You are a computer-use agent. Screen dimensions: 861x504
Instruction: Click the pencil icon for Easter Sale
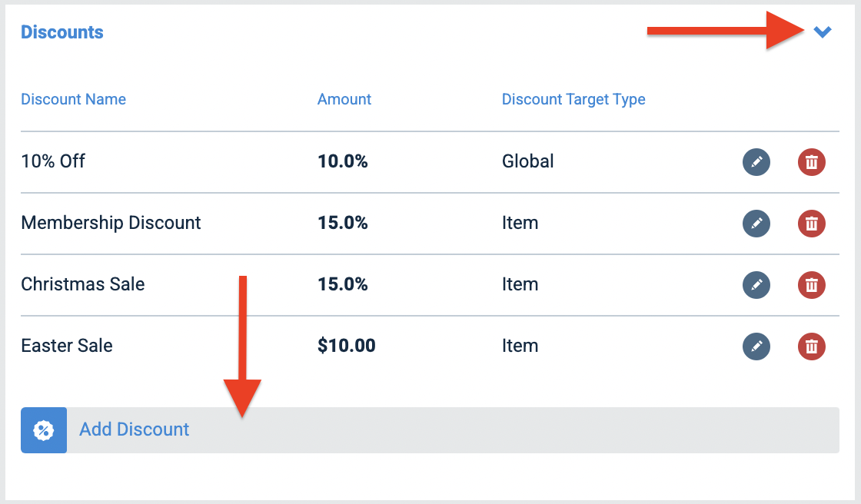click(756, 346)
